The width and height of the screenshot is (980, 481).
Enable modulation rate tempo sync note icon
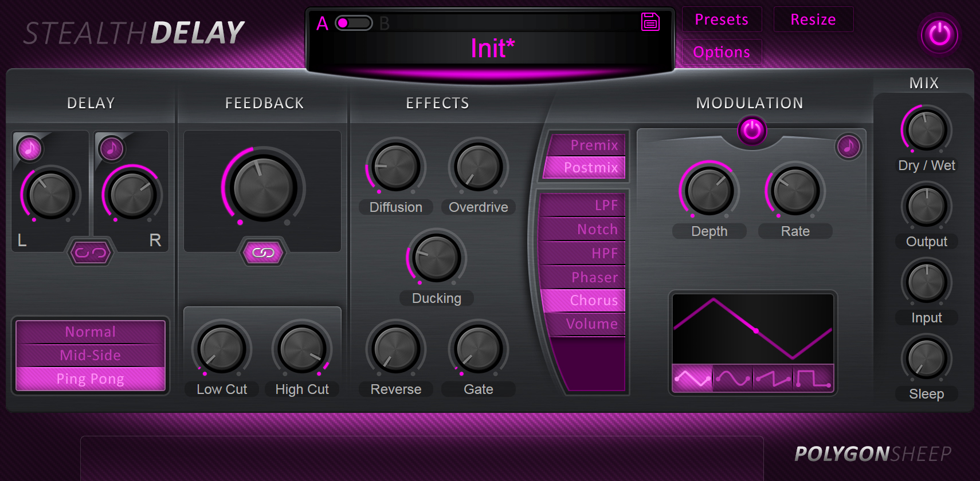point(848,147)
